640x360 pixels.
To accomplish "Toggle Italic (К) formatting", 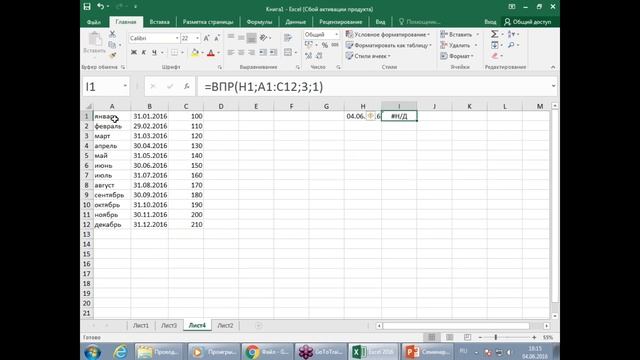I will [x=144, y=52].
